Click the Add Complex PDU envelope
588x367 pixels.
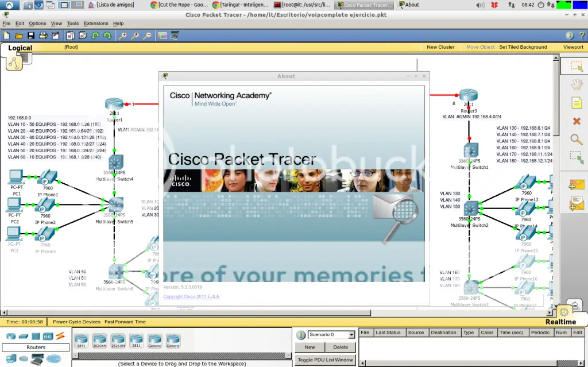577,203
